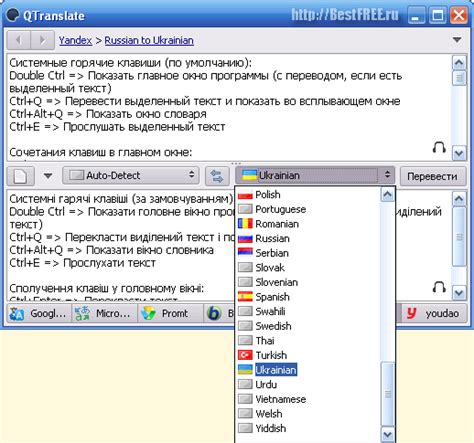Screen dimensions: 474x443
Task: Choose Urdu from the list
Action: click(308, 385)
